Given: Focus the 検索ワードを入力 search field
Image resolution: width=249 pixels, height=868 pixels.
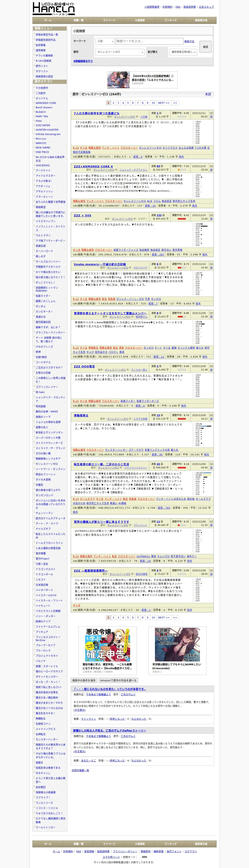Looking at the screenshot, I should pos(150,41).
